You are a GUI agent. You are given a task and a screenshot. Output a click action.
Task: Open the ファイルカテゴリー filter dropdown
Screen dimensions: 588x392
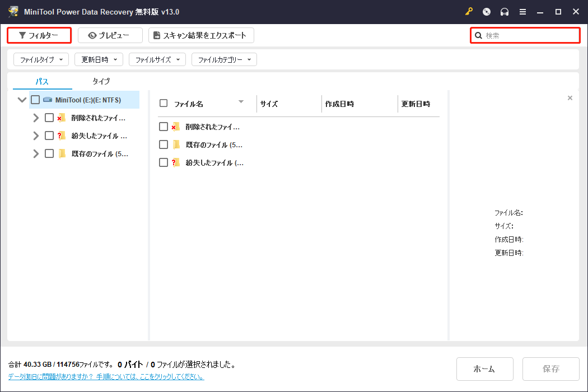pos(224,59)
